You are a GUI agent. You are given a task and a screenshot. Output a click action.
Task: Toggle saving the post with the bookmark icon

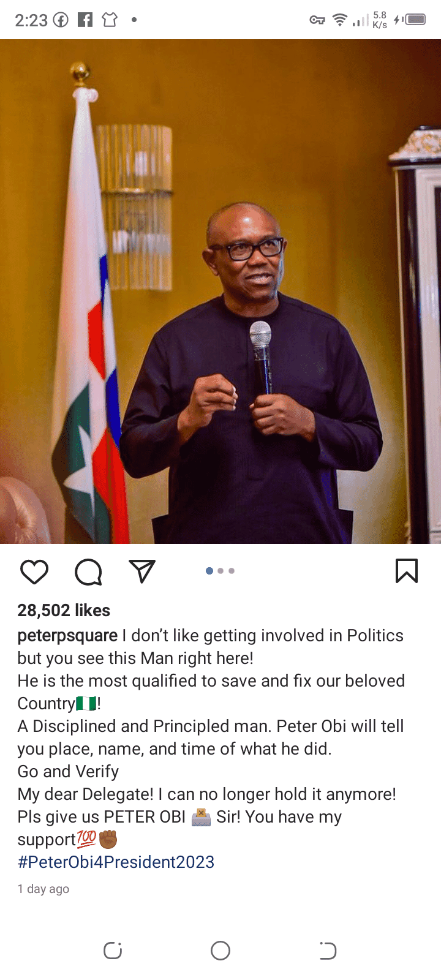[x=407, y=570]
